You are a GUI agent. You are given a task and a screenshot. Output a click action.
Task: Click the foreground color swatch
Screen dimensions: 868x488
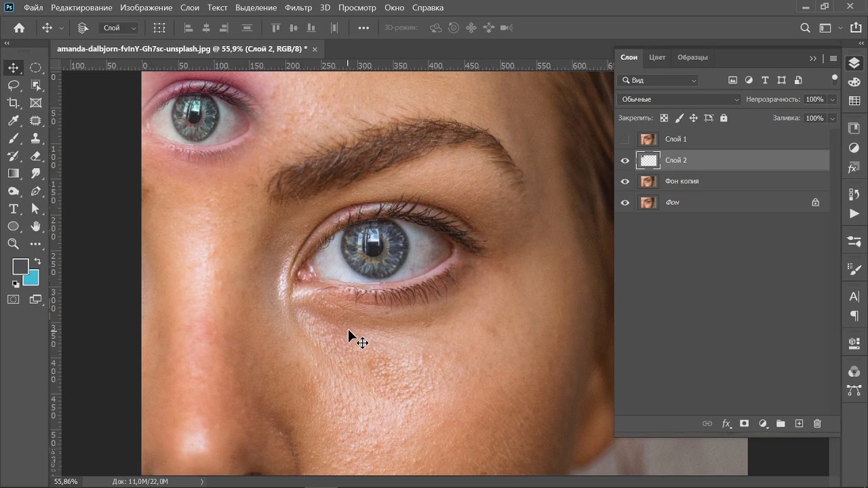tap(20, 266)
